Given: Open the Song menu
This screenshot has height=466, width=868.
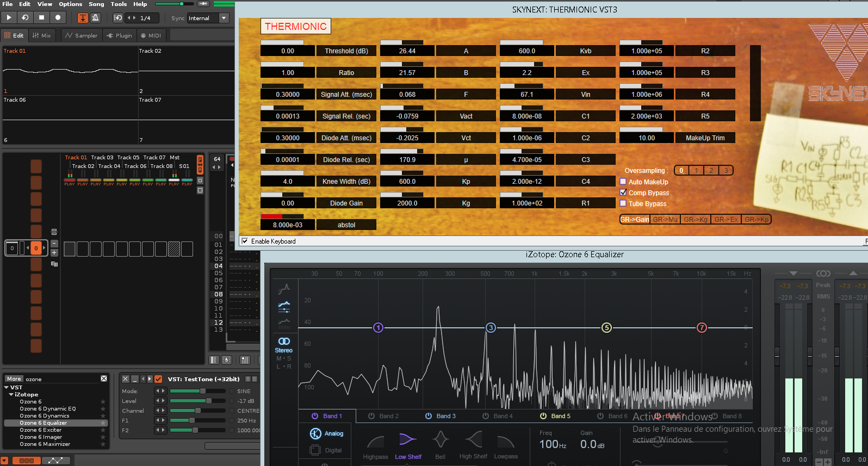Looking at the screenshot, I should coord(96,4).
